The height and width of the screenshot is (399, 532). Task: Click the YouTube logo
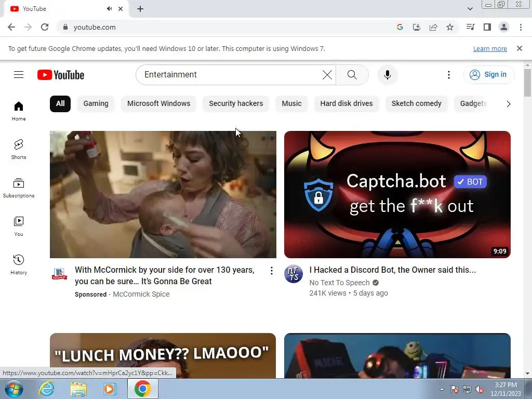(x=61, y=75)
